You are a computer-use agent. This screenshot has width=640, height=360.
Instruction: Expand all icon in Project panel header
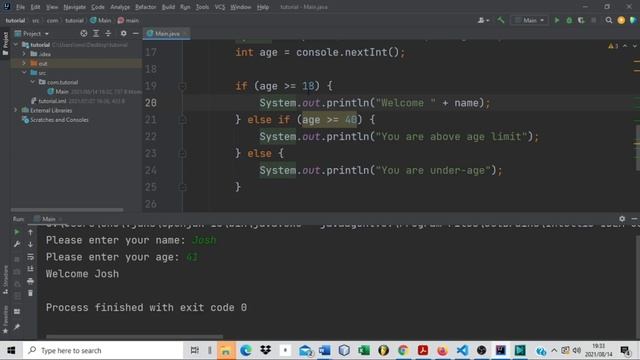coord(96,33)
